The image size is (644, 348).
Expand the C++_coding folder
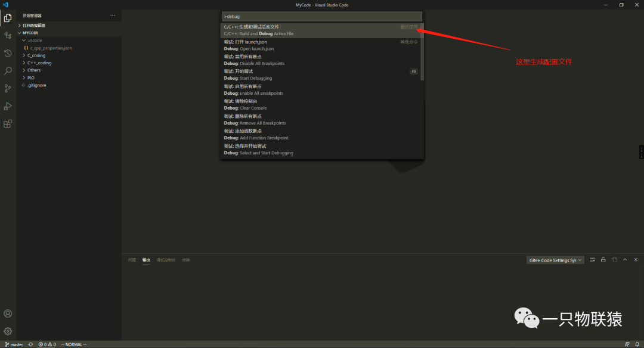39,63
